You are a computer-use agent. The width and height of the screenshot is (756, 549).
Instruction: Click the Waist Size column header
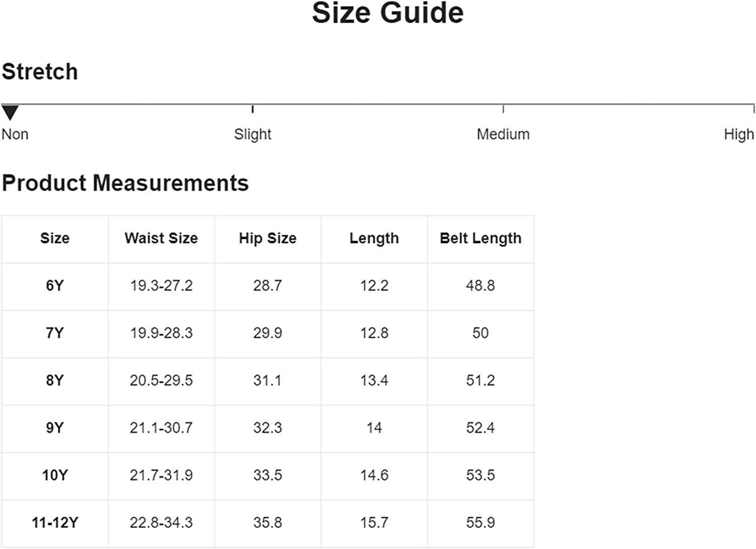pyautogui.click(x=161, y=238)
